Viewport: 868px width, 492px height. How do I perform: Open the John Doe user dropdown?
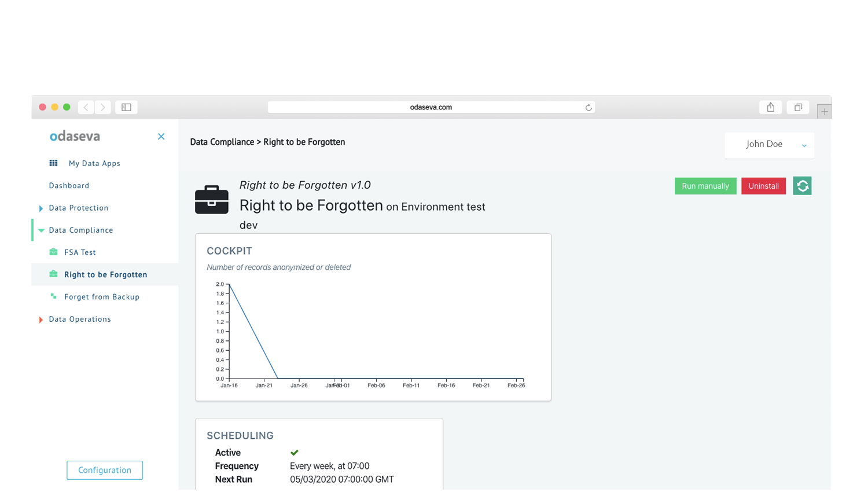tap(770, 145)
